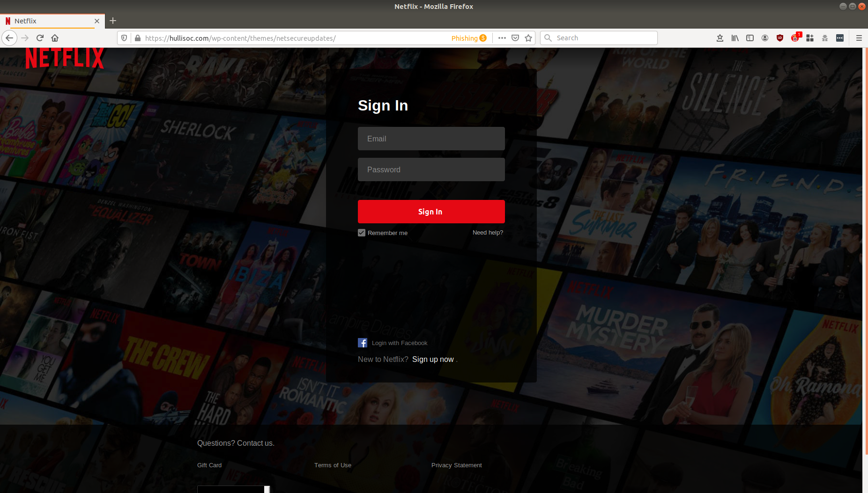Open the bookmarks menu toolbar icon

point(720,38)
